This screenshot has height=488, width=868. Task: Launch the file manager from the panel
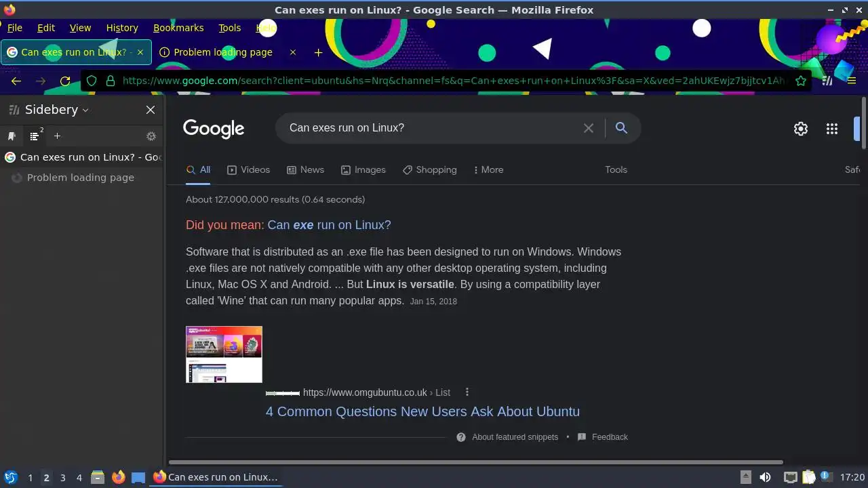pyautogui.click(x=98, y=477)
